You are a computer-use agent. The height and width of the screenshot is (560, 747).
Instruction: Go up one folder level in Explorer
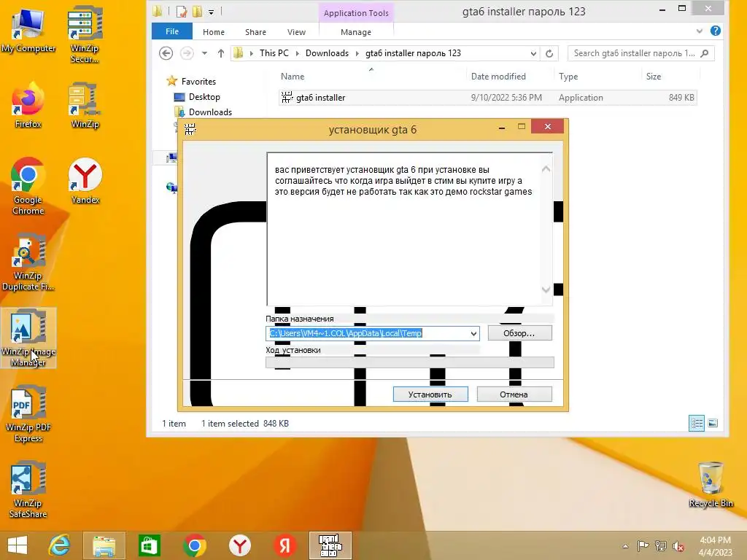tap(220, 53)
